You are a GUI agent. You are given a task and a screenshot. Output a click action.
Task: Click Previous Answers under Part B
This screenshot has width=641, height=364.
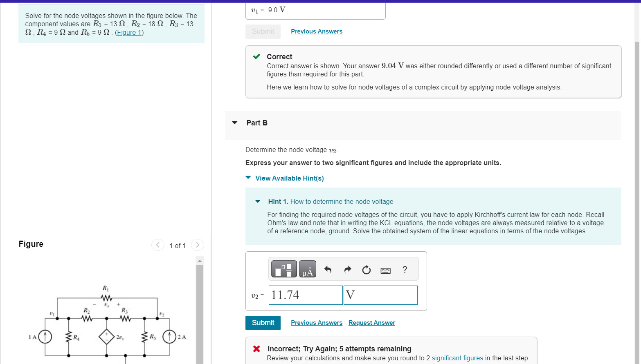pyautogui.click(x=316, y=322)
